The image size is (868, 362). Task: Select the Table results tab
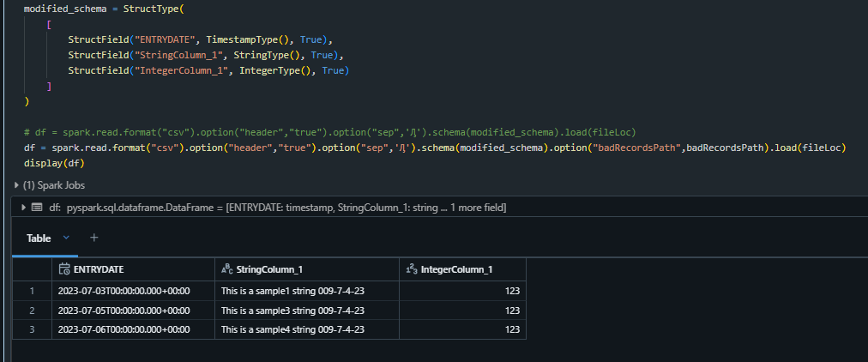39,238
